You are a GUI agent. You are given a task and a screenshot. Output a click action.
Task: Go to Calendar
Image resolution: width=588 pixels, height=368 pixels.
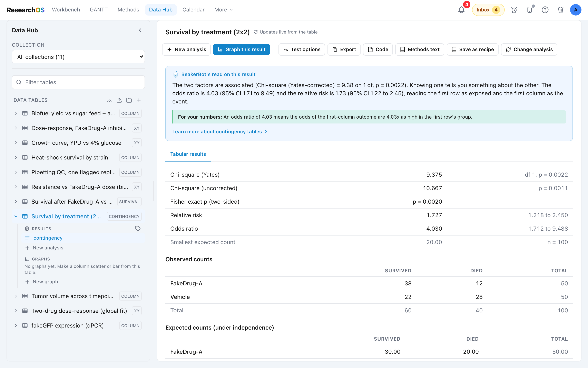tap(193, 10)
